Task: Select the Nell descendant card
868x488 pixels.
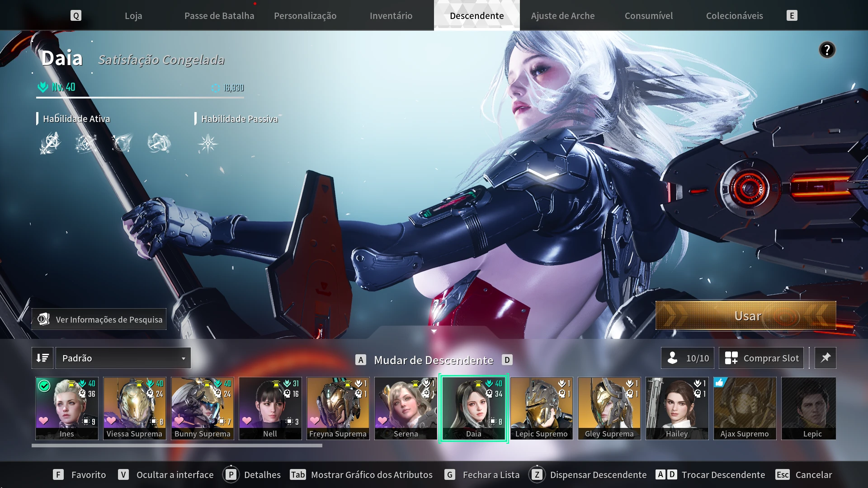Action: pyautogui.click(x=270, y=408)
